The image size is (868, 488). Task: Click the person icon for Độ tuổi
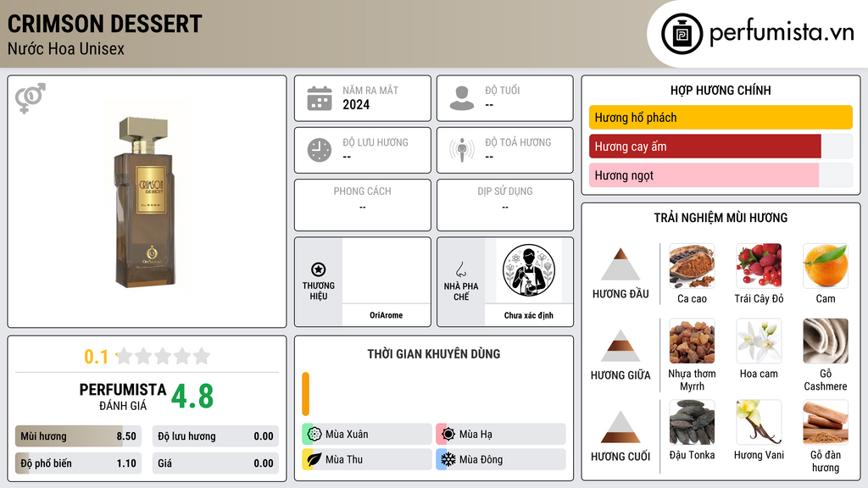[x=462, y=98]
